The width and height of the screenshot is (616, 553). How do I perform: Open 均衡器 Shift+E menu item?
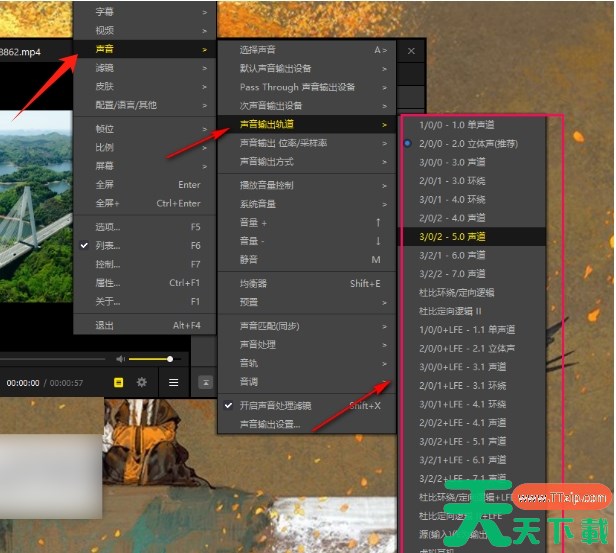click(x=306, y=284)
